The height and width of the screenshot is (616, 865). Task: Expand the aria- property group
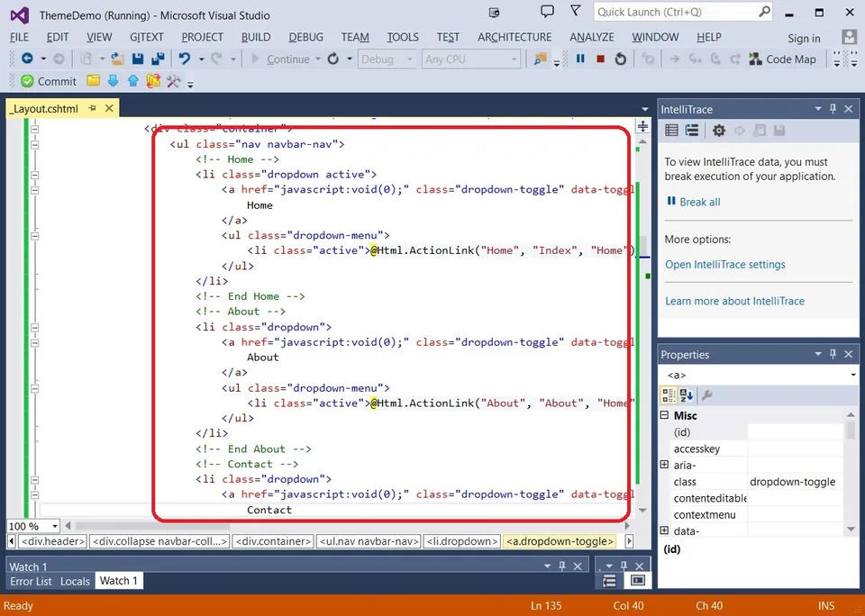[665, 465]
